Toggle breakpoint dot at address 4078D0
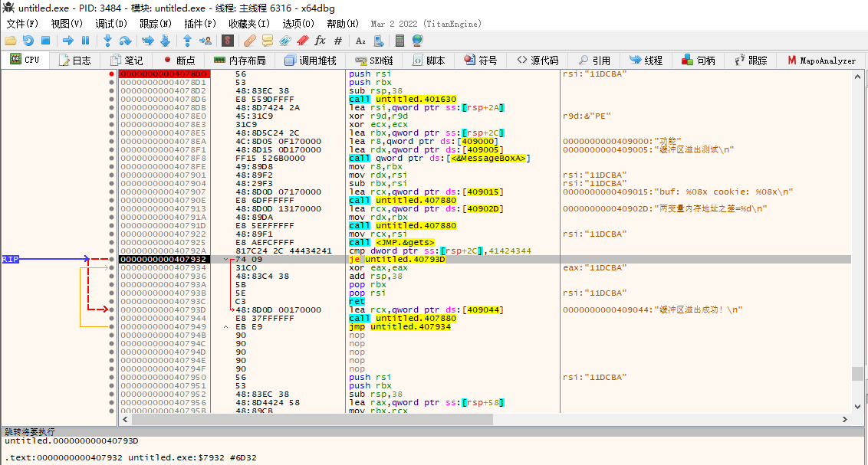The image size is (868, 465). click(111, 74)
